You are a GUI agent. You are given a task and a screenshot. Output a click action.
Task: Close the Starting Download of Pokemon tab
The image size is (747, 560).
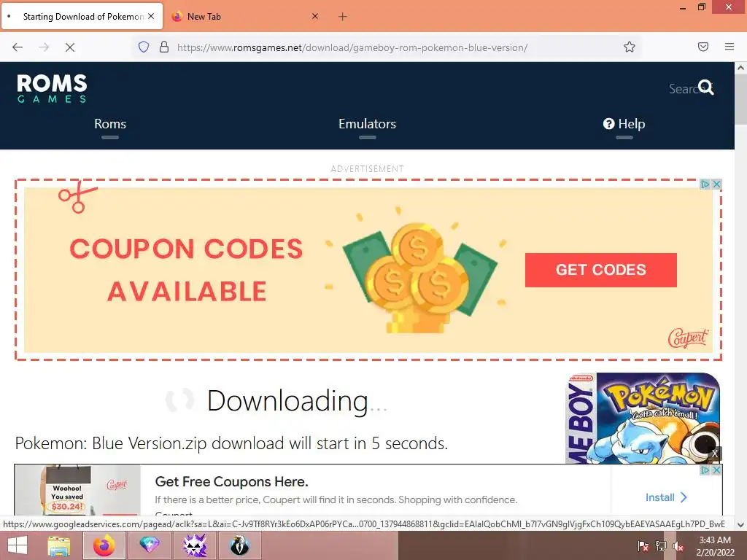(151, 16)
